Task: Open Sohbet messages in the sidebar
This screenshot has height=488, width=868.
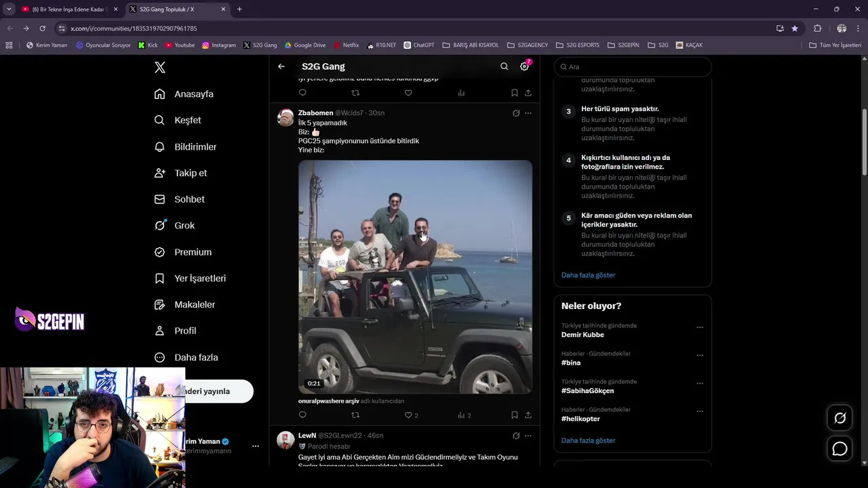Action: click(179, 199)
